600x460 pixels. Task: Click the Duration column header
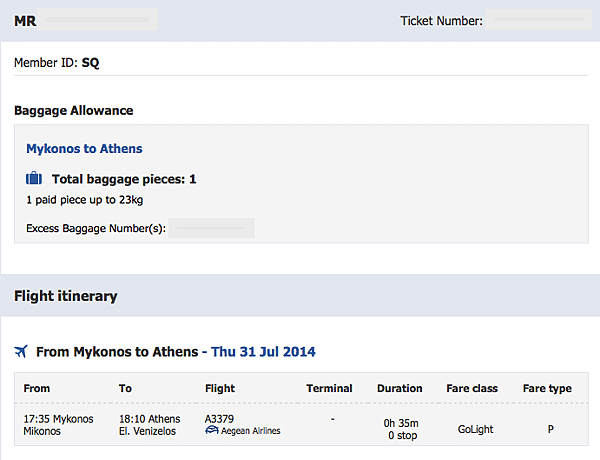click(x=399, y=388)
